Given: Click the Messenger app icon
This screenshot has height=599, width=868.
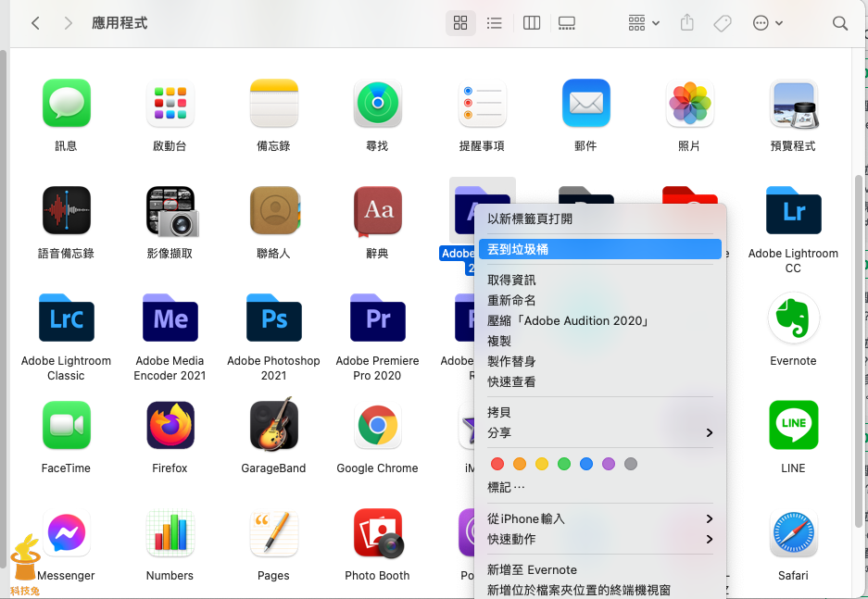Looking at the screenshot, I should pyautogui.click(x=67, y=532).
